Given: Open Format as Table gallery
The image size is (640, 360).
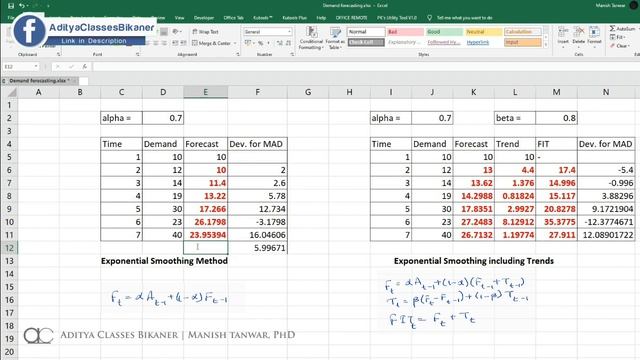Looking at the screenshot, I should pos(335,38).
